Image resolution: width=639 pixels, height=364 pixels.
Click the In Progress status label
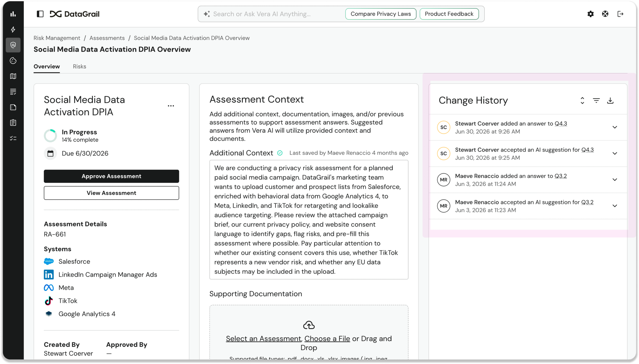tap(79, 132)
